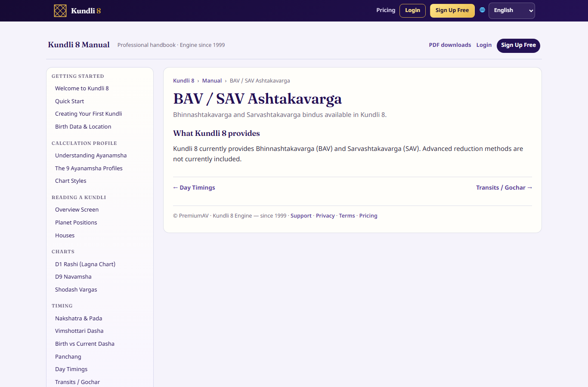Click Pricing link in footer
The width and height of the screenshot is (588, 387).
(x=368, y=216)
